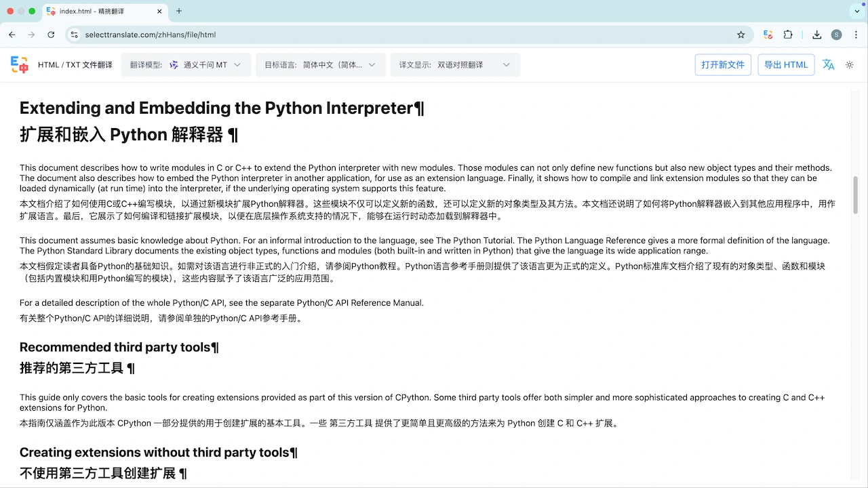Expand the 目标语言 dropdown
868x488 pixels.
pyautogui.click(x=320, y=64)
